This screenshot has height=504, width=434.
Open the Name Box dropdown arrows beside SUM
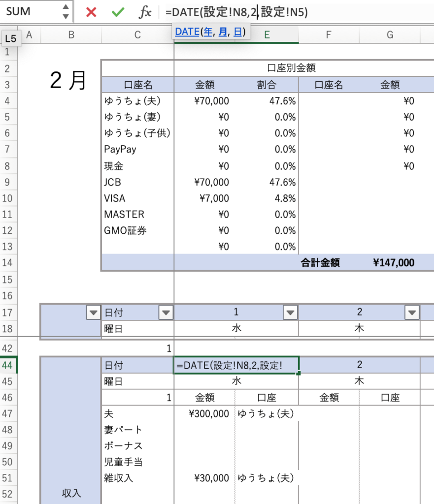[66, 12]
